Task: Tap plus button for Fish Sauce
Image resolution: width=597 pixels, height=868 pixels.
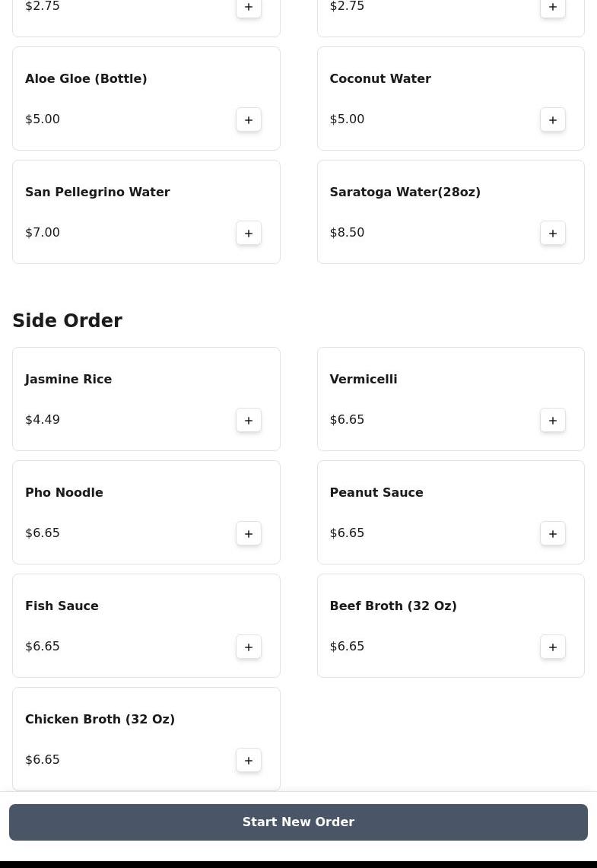Action: tap(249, 647)
